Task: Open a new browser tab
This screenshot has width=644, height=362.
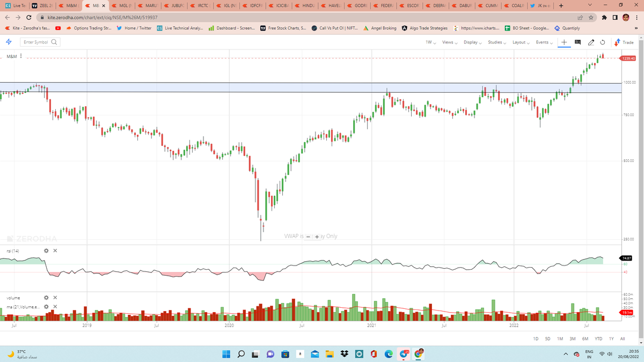Action: click(560, 6)
